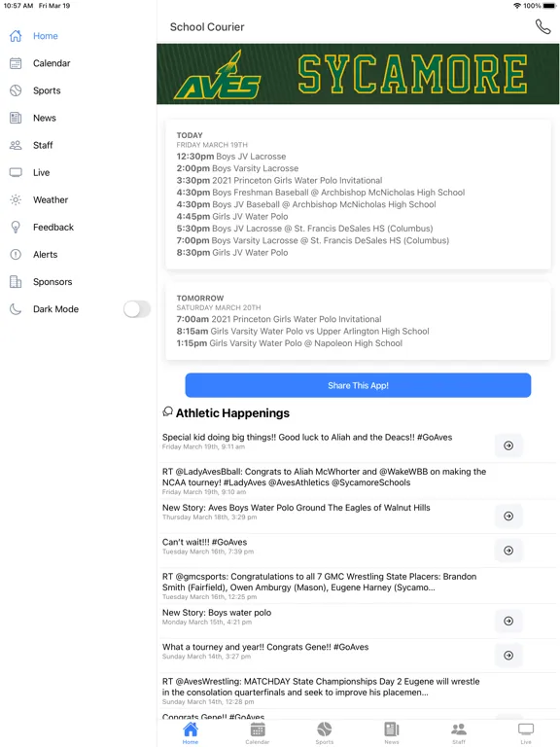Tap the Sycamore Aves banner image
This screenshot has height=747, width=560.
coord(358,74)
